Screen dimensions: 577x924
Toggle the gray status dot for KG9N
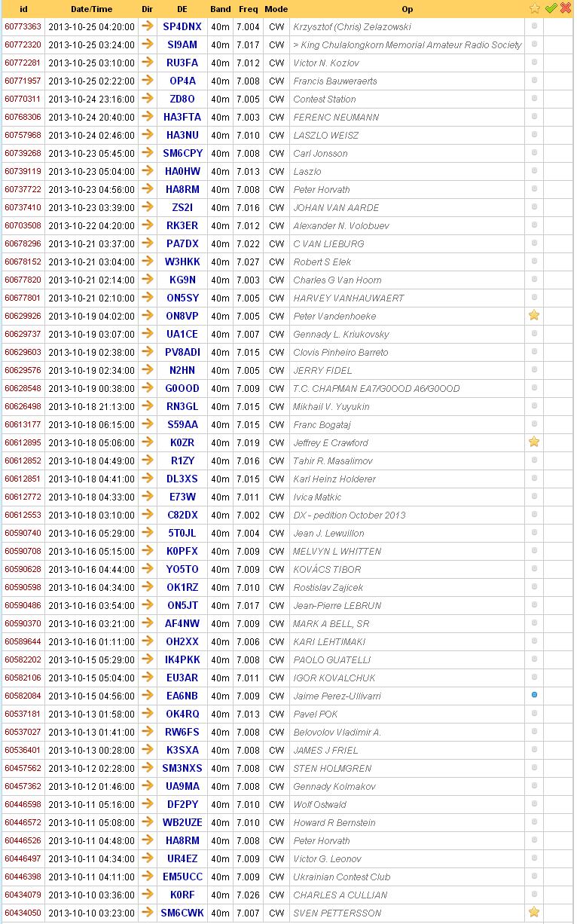[x=534, y=279]
